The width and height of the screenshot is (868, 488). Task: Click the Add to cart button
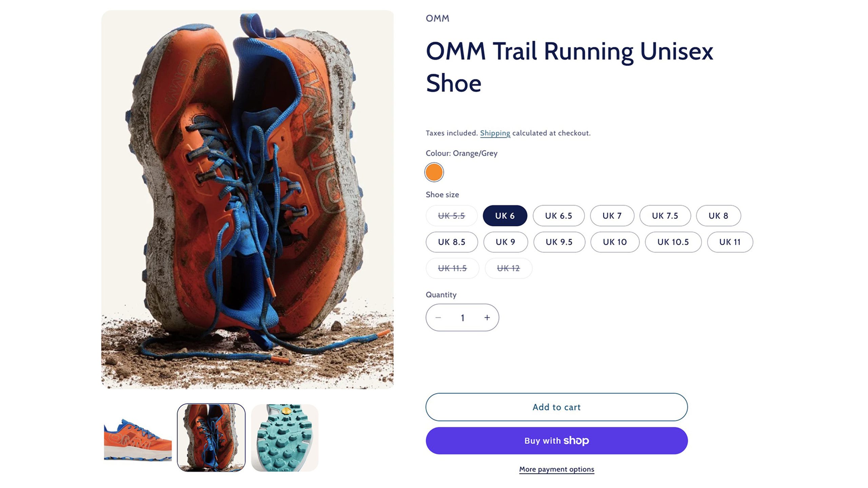tap(556, 407)
